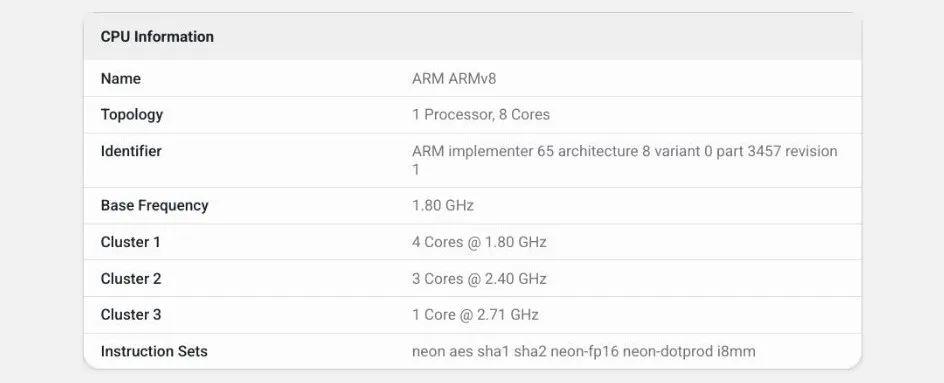
Task: Click the ARM implementer 65 identifier text
Action: [625, 160]
